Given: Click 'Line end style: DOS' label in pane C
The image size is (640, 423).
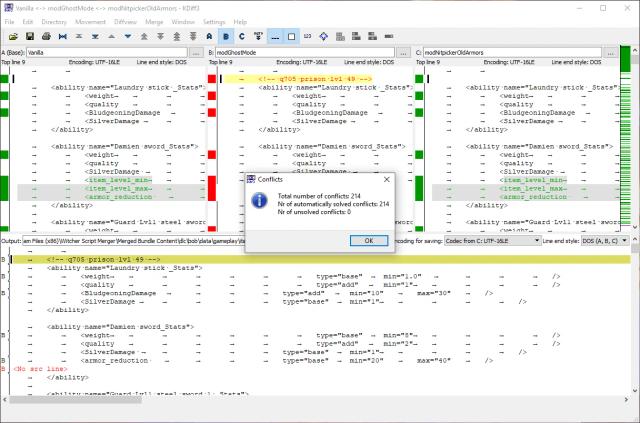Looking at the screenshot, I should point(576,62).
